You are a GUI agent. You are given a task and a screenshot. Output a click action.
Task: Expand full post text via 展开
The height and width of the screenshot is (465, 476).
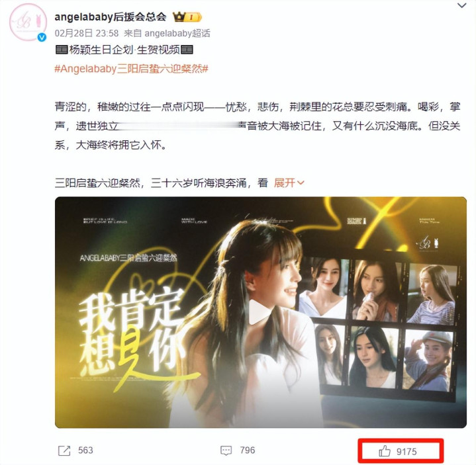click(285, 183)
